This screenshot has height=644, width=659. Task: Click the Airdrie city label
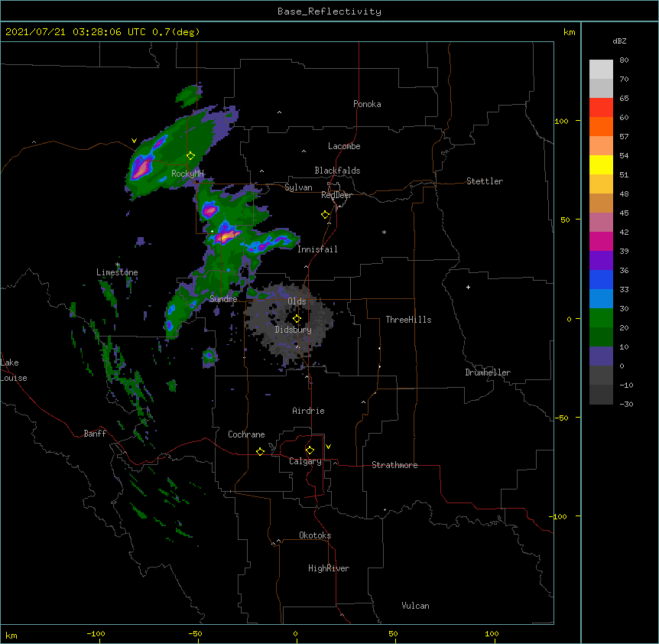(x=308, y=411)
